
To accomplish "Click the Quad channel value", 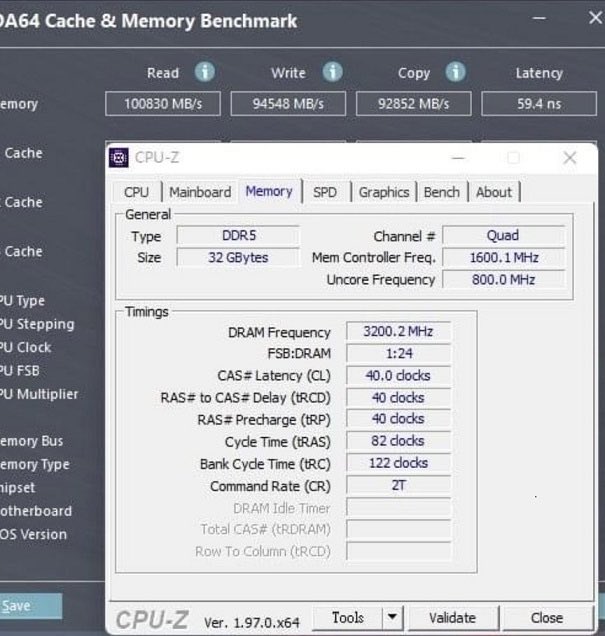I will (503, 235).
